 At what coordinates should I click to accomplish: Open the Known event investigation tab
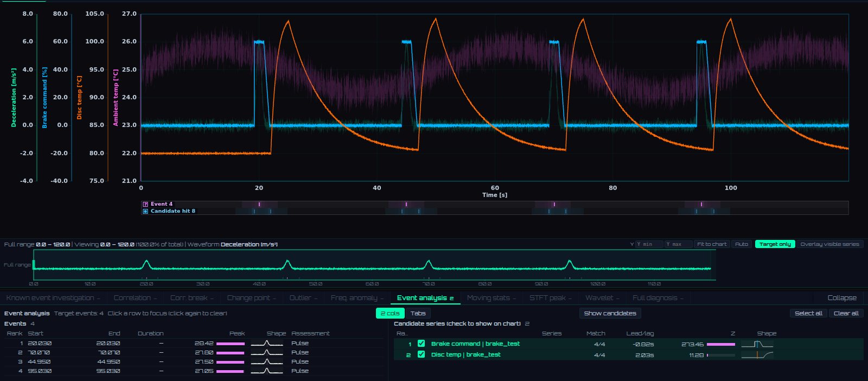coord(53,298)
